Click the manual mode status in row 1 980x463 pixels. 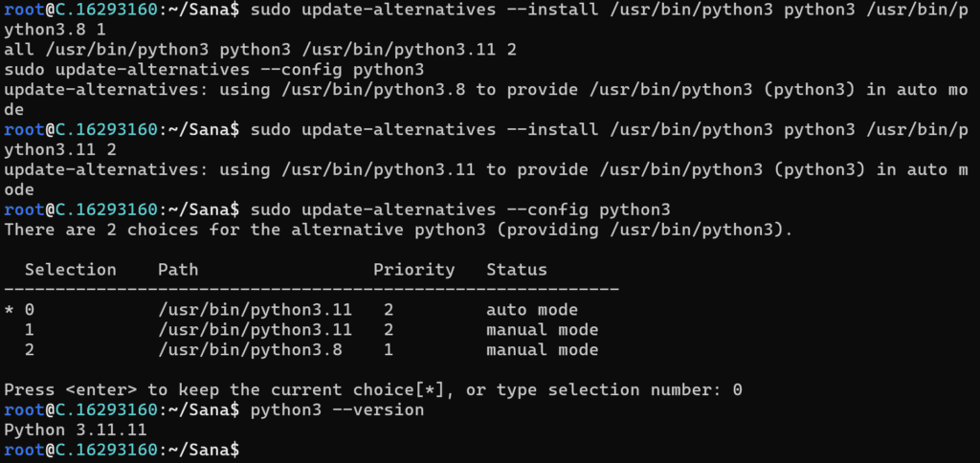(x=543, y=330)
